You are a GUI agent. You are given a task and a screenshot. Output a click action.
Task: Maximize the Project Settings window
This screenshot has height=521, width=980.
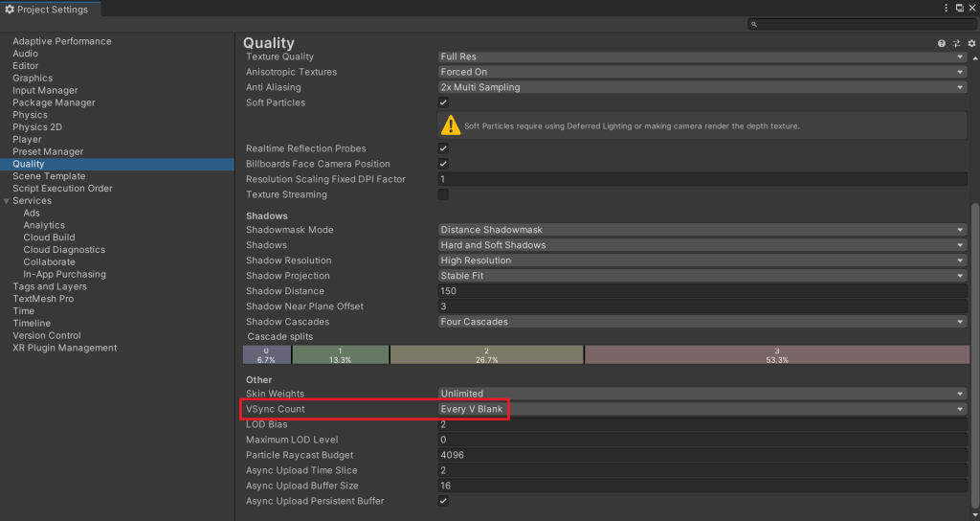tap(959, 8)
